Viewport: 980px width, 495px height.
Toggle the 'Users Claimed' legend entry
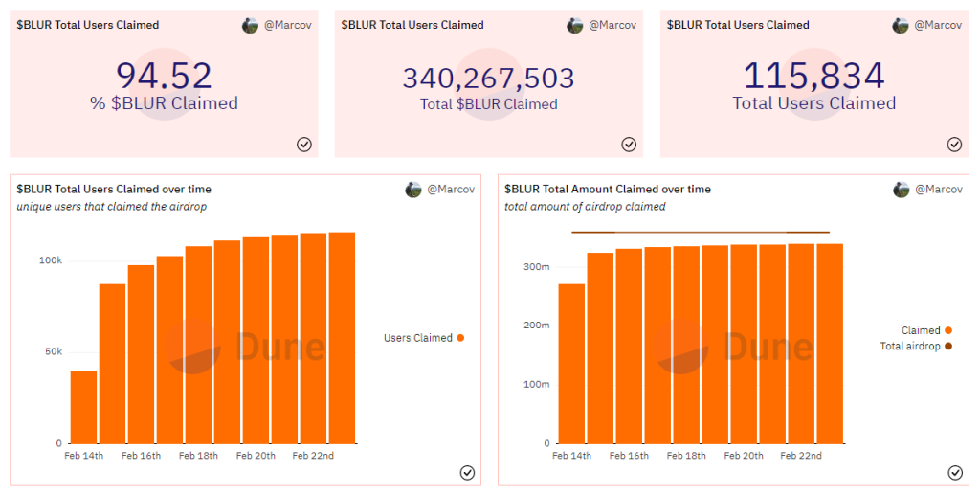point(424,337)
